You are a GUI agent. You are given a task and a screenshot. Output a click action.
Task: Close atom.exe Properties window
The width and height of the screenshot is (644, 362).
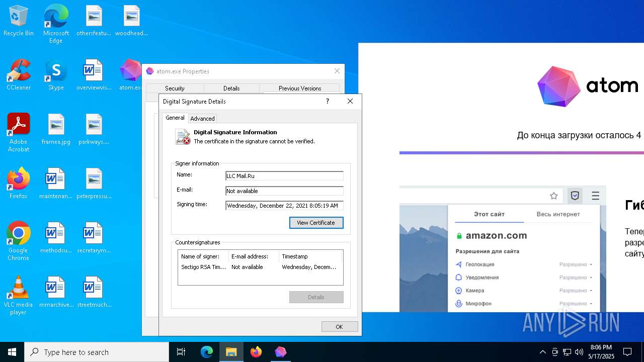click(x=337, y=71)
